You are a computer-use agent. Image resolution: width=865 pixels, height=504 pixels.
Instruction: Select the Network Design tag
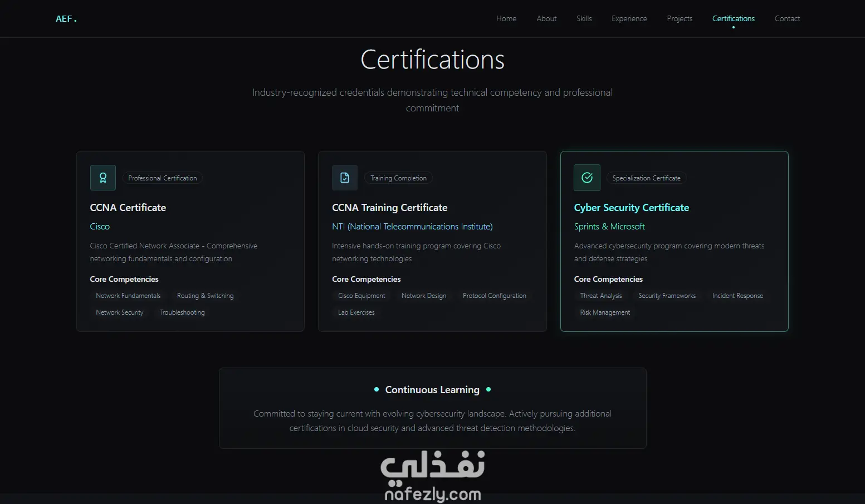click(424, 296)
